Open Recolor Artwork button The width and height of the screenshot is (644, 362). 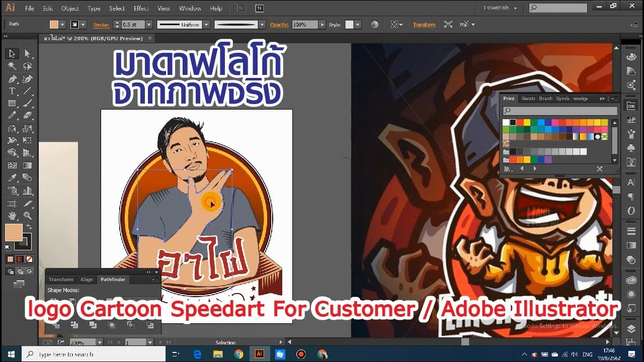(374, 25)
